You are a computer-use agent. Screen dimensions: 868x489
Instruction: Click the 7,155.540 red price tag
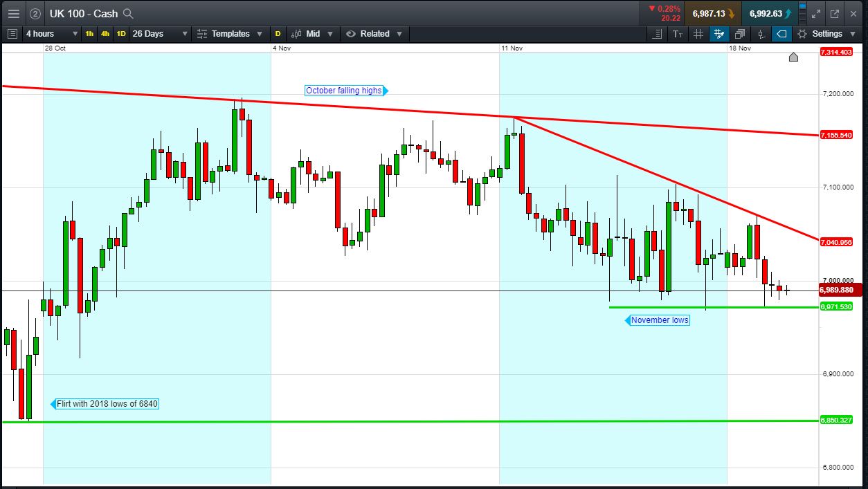click(x=835, y=135)
